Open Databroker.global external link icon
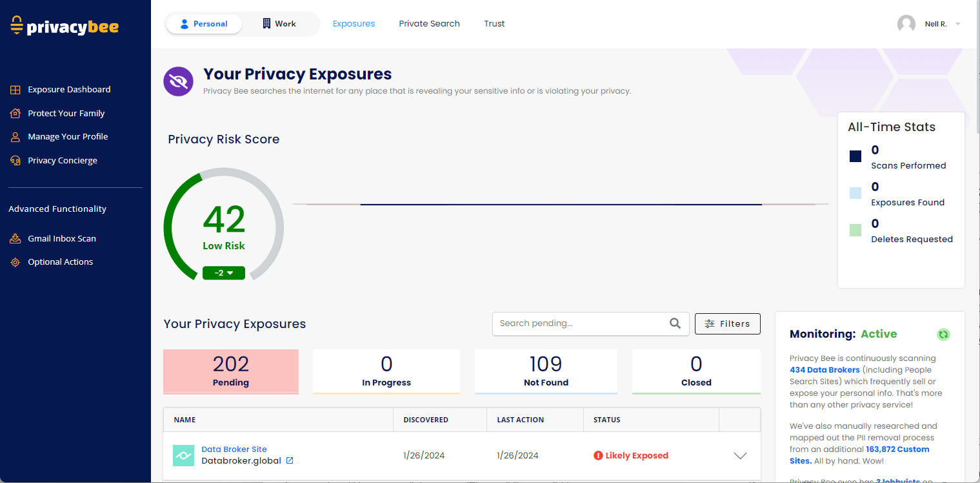 pos(290,460)
